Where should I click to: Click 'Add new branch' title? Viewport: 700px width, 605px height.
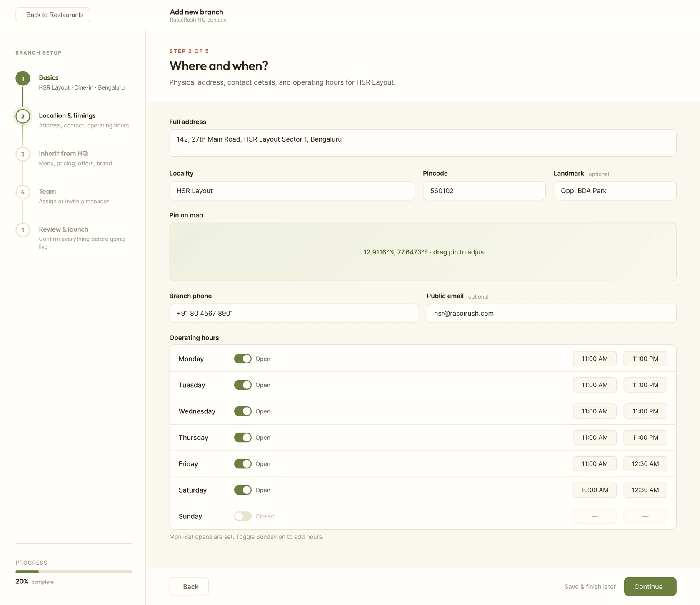point(196,12)
